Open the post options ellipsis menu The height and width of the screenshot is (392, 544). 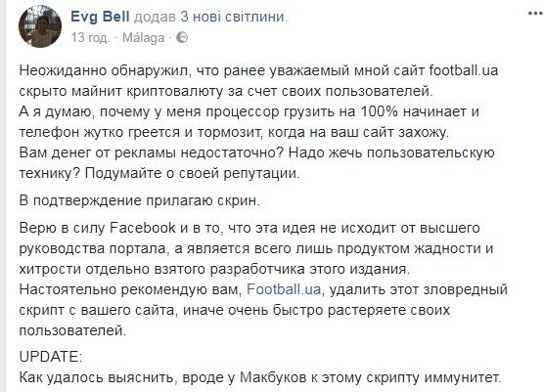[x=535, y=14]
